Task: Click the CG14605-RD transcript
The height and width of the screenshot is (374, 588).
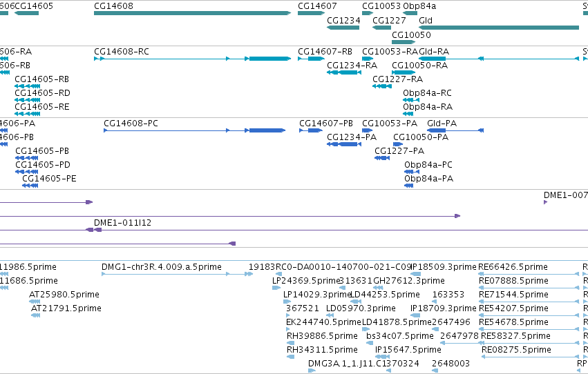Action: click(x=28, y=100)
